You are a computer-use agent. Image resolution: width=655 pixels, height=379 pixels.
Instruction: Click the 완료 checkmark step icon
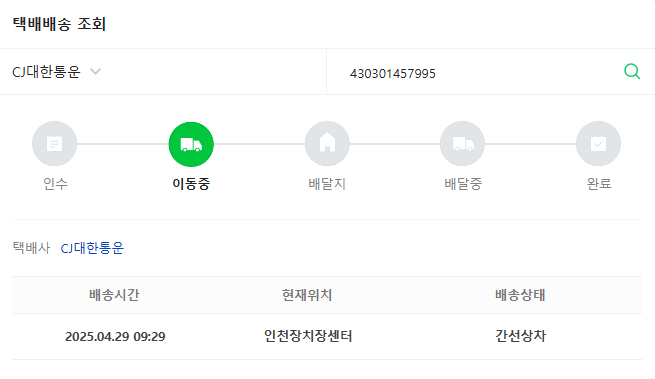(598, 144)
